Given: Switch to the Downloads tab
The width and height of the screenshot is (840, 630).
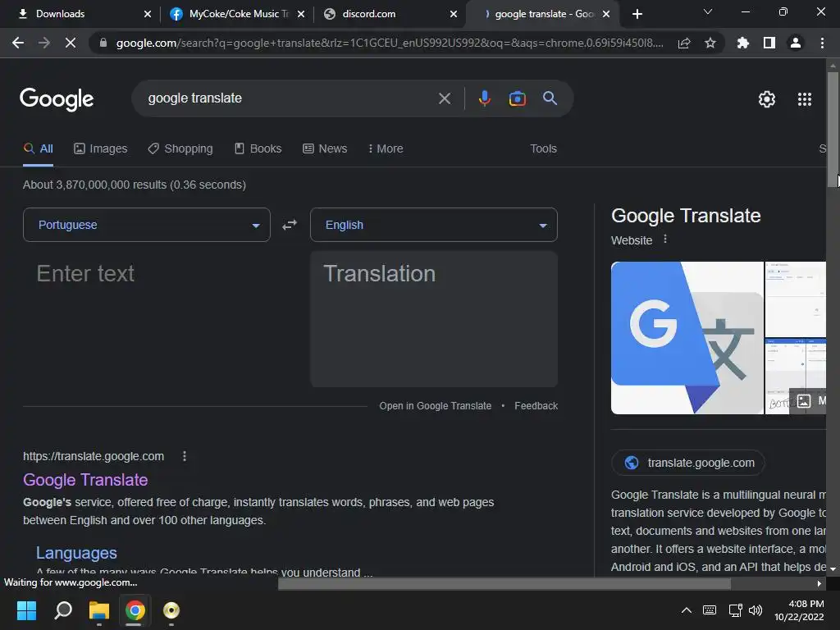Looking at the screenshot, I should 60,14.
